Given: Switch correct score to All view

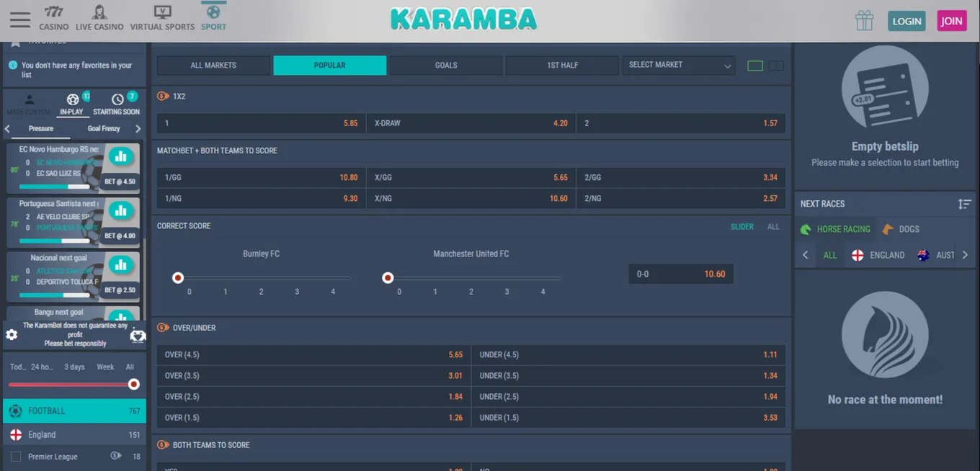Looking at the screenshot, I should click(773, 226).
